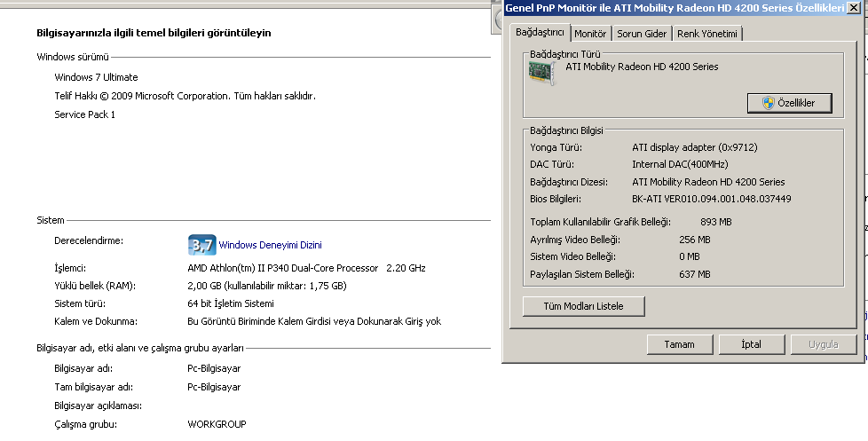The height and width of the screenshot is (441, 868).
Task: Close the adapter properties dialog
Action: 854,8
